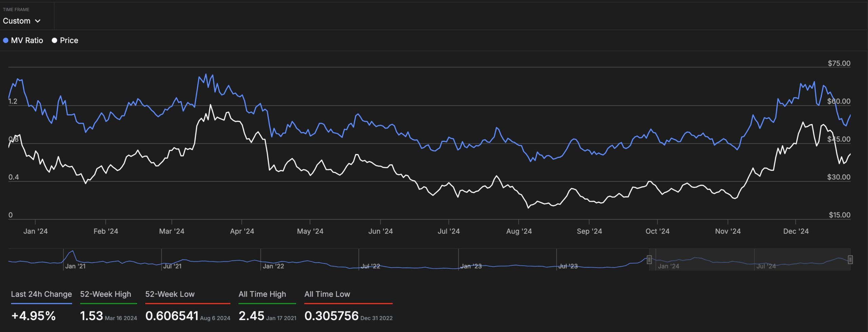Click the 0.8 ratio axis label
The height and width of the screenshot is (332, 868).
[13, 139]
